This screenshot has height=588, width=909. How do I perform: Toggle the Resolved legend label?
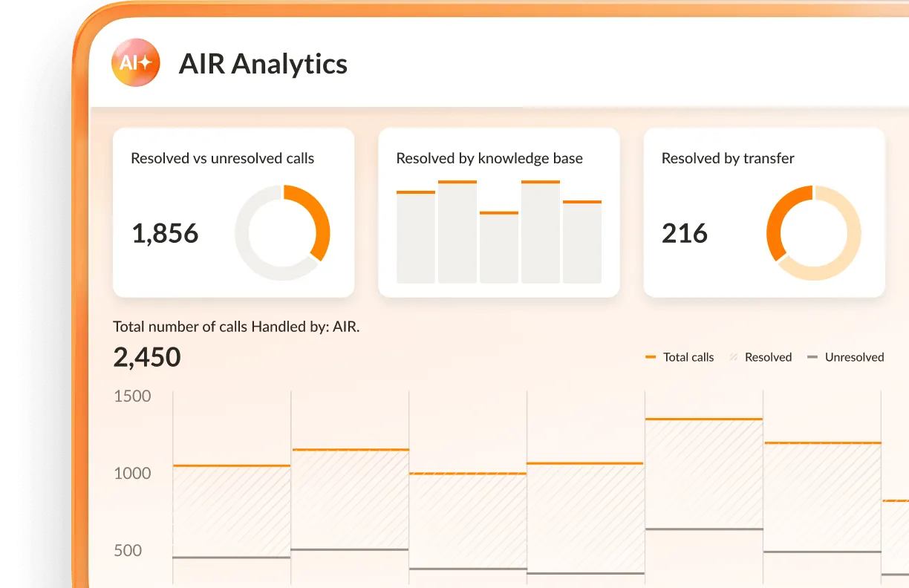click(x=768, y=357)
